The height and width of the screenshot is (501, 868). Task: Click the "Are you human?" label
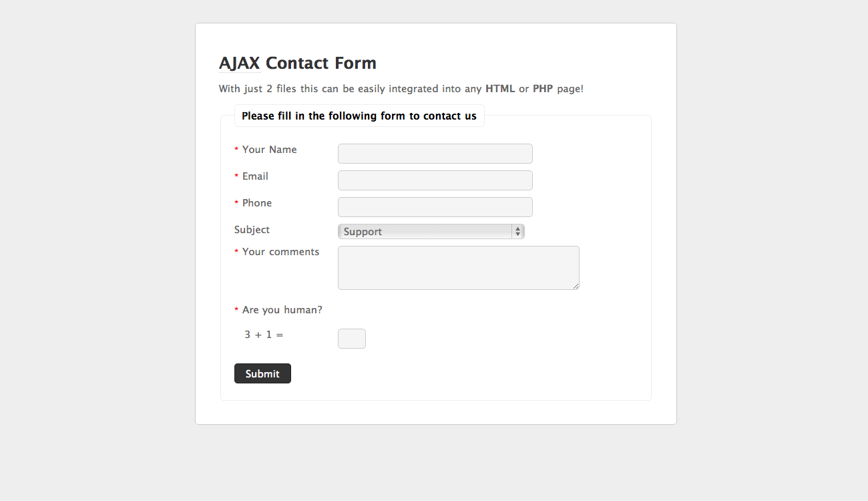pos(282,310)
